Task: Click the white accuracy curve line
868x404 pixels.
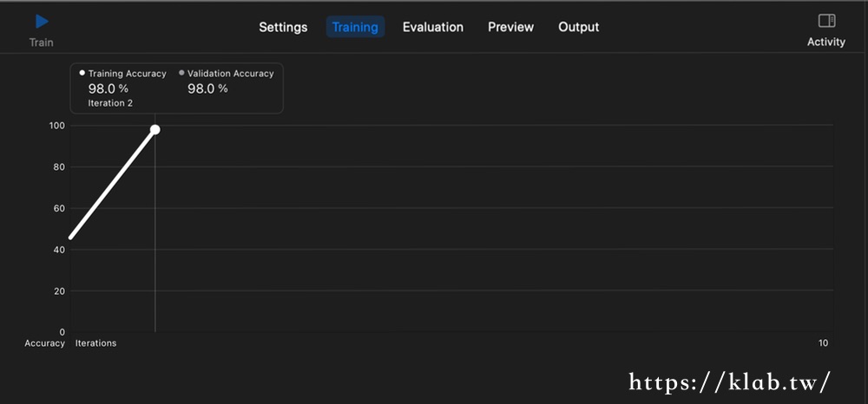Action: click(x=111, y=185)
